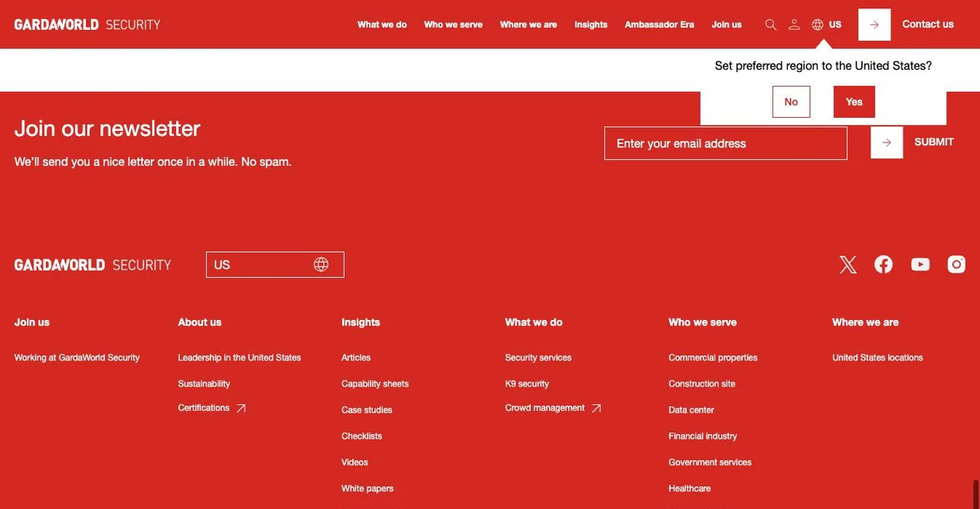The width and height of the screenshot is (980, 509).
Task: Click the footer About us heading
Action: click(x=200, y=322)
